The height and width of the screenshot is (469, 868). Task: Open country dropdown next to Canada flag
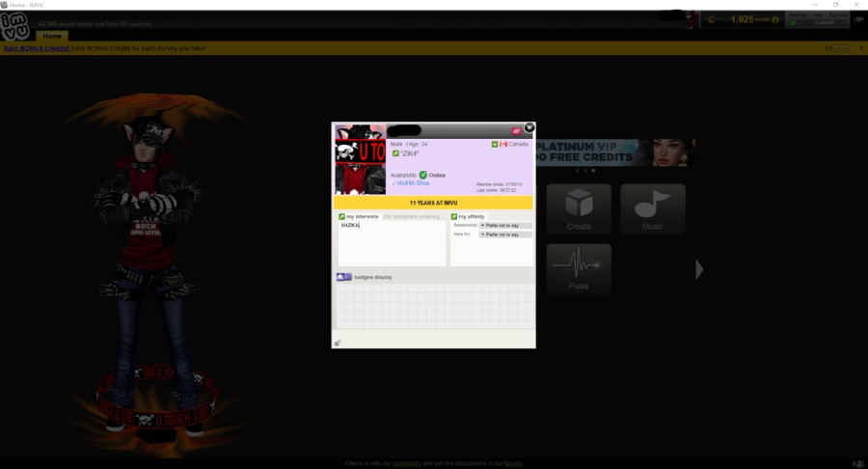click(x=495, y=144)
